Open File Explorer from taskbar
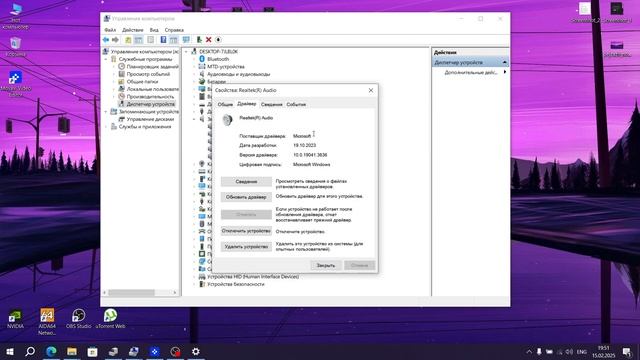Image resolution: width=640 pixels, height=360 pixels. (72, 351)
